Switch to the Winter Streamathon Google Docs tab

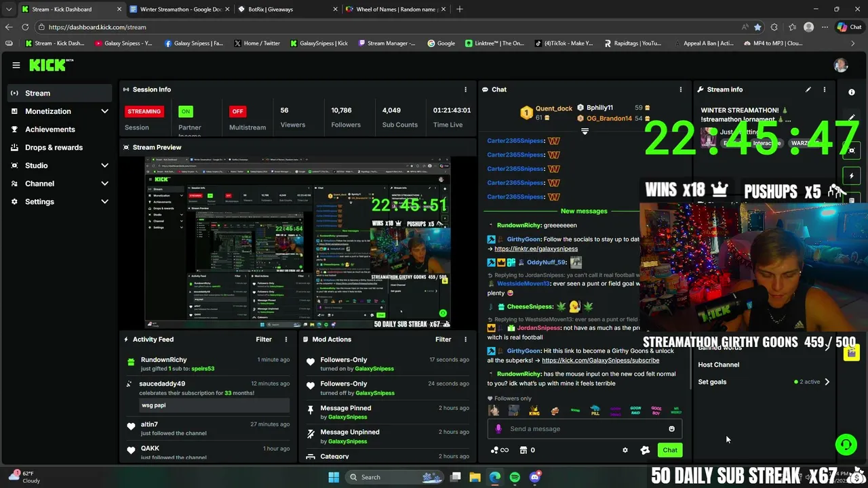pos(180,9)
